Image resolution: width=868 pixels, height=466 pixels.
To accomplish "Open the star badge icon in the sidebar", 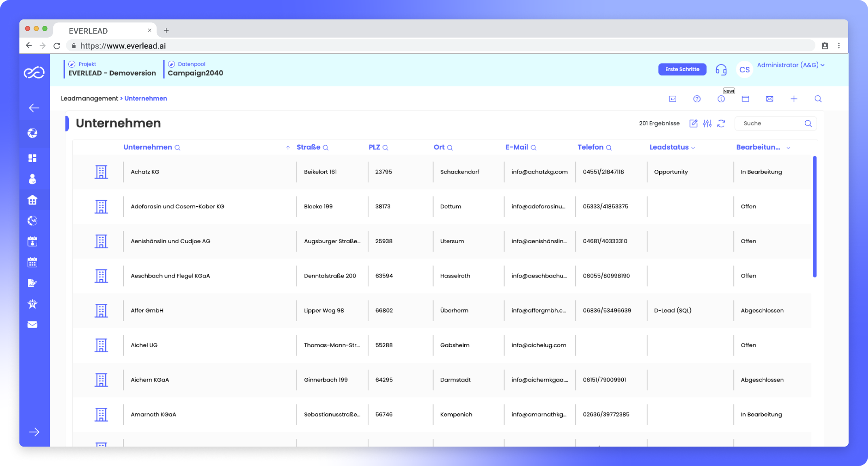I will [x=32, y=303].
